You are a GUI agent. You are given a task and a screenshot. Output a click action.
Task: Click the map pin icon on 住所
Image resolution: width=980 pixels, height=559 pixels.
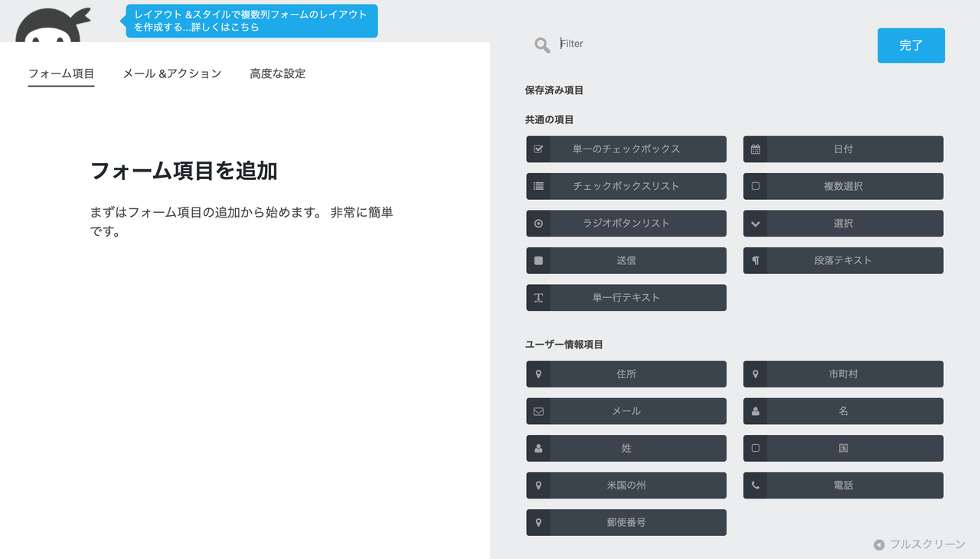(538, 374)
